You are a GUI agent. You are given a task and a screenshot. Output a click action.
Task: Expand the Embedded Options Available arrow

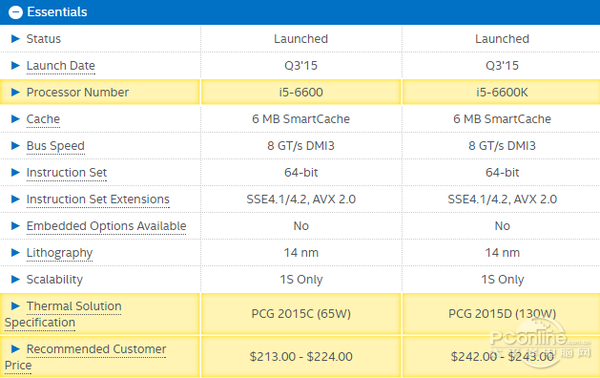15,226
